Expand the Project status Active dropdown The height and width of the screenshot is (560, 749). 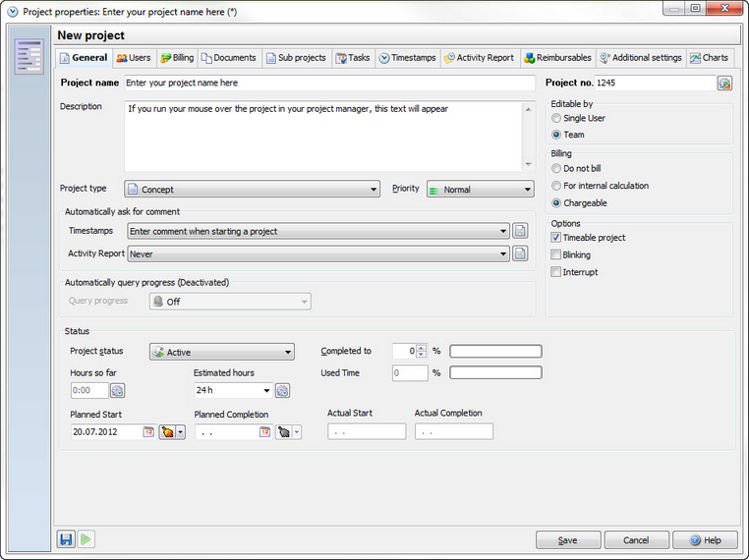point(222,352)
